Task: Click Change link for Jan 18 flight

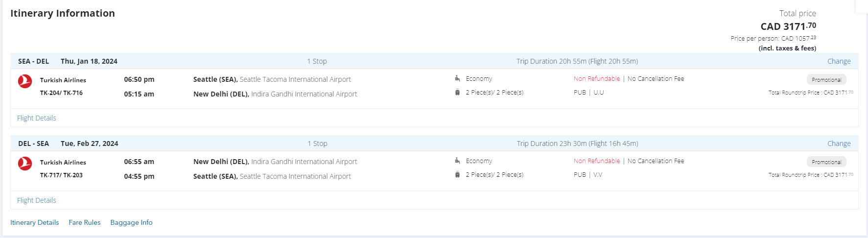Action: pyautogui.click(x=839, y=61)
